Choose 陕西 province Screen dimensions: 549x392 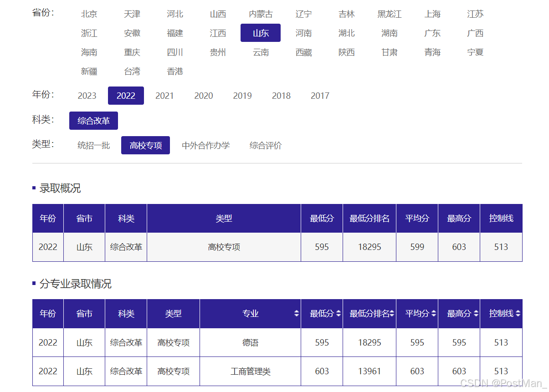coord(347,52)
